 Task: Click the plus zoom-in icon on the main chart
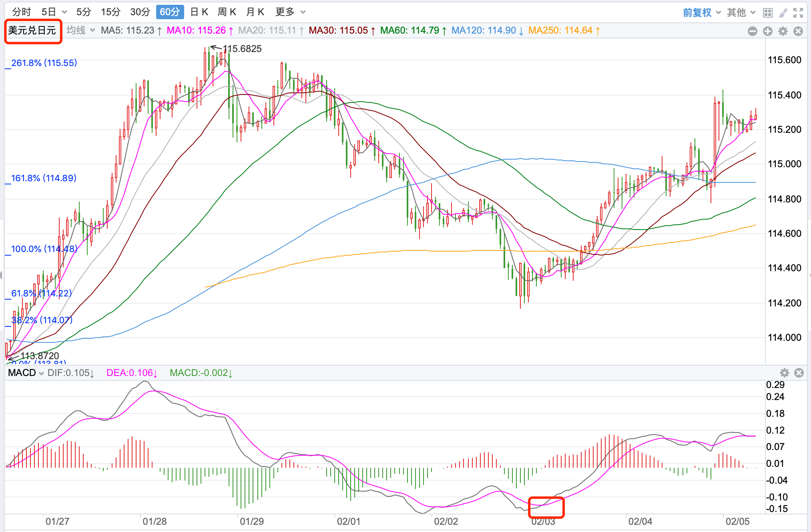click(x=768, y=31)
